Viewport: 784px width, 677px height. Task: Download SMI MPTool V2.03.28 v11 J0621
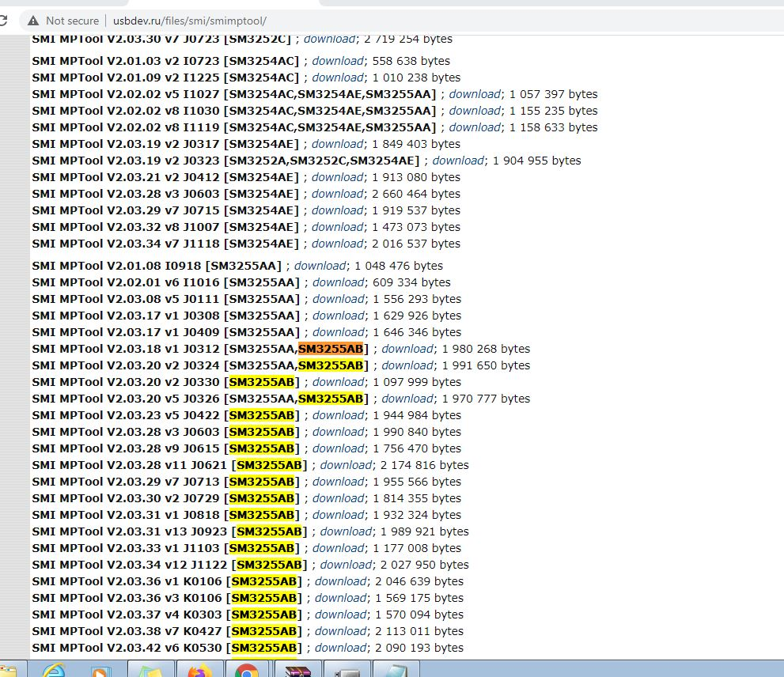pos(346,465)
